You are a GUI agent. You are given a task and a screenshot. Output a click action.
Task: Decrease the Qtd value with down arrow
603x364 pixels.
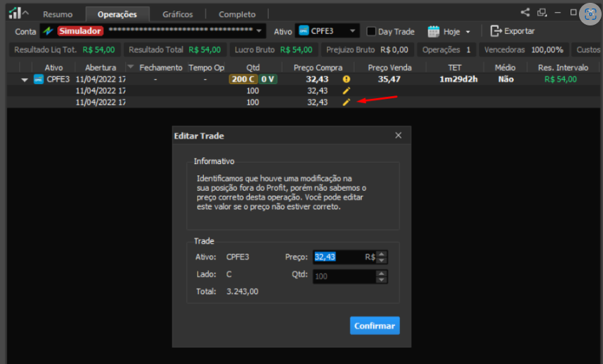point(381,279)
